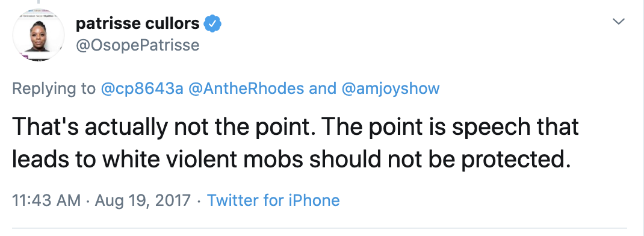The image size is (644, 236).
Task: Open the @cp8643a mention
Action: click(142, 88)
